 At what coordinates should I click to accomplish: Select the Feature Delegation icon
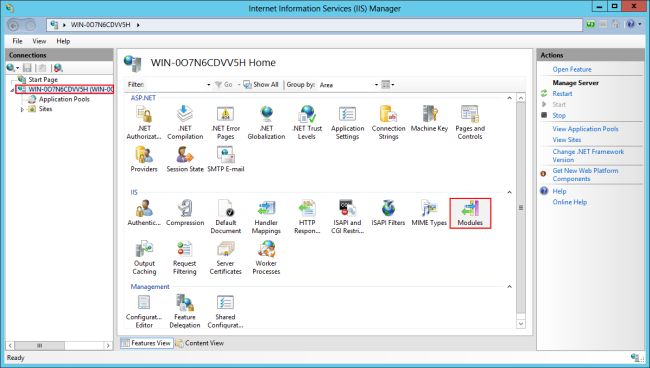185,311
